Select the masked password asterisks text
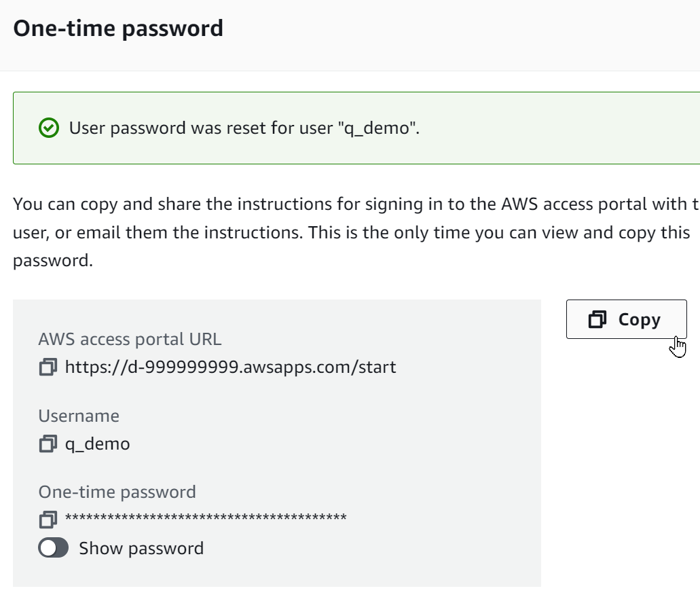Image resolution: width=700 pixels, height=597 pixels. point(204,520)
